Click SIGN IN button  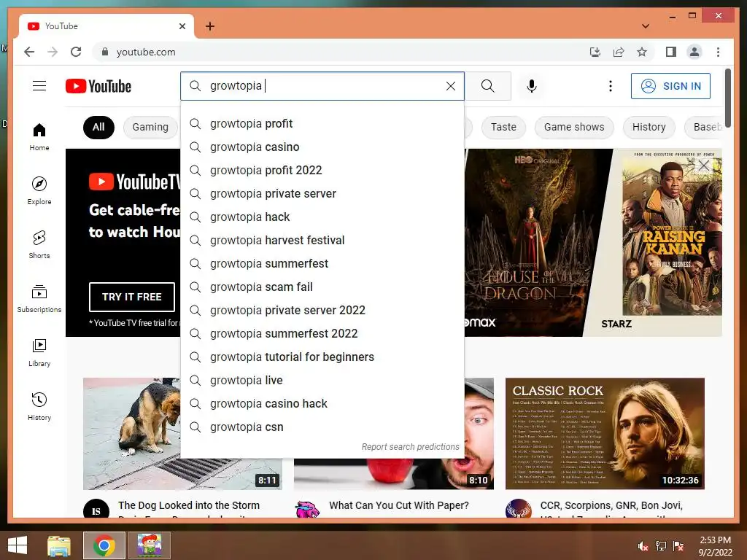point(670,86)
